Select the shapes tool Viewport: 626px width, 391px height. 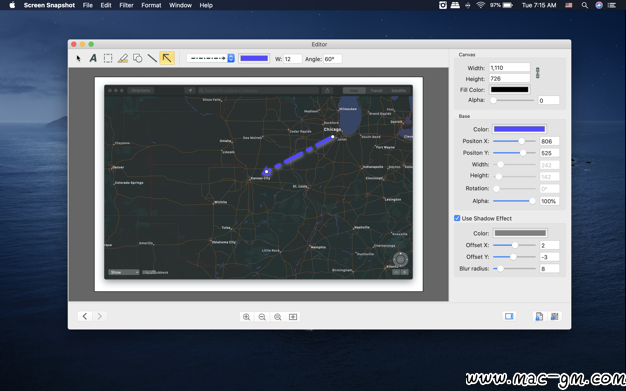pyautogui.click(x=137, y=58)
